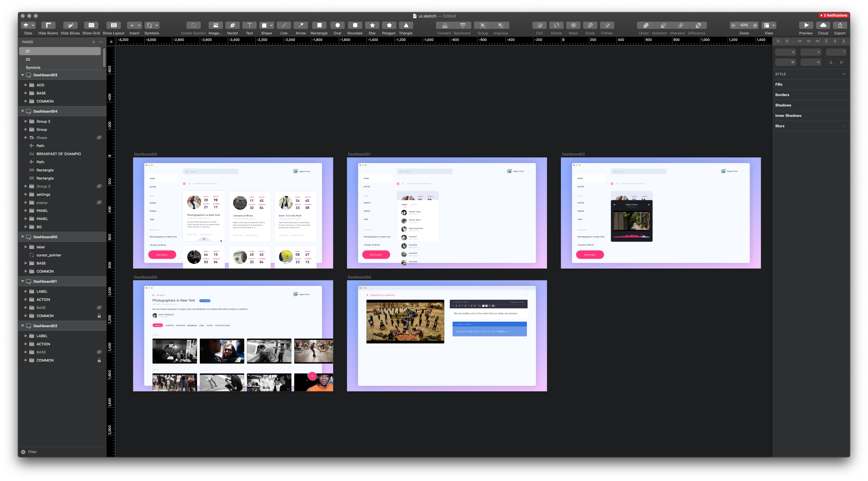The image size is (868, 481).
Task: Collapse the Dashboard00 artboard group
Action: pyautogui.click(x=22, y=237)
